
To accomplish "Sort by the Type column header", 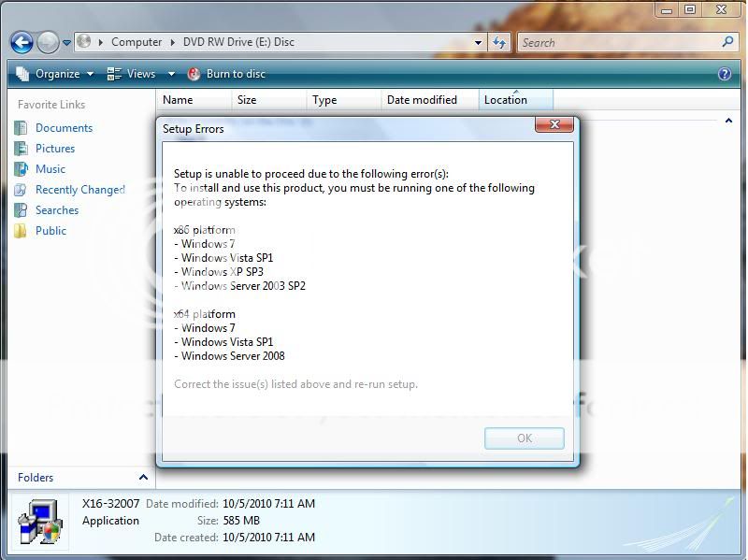I will (x=343, y=100).
